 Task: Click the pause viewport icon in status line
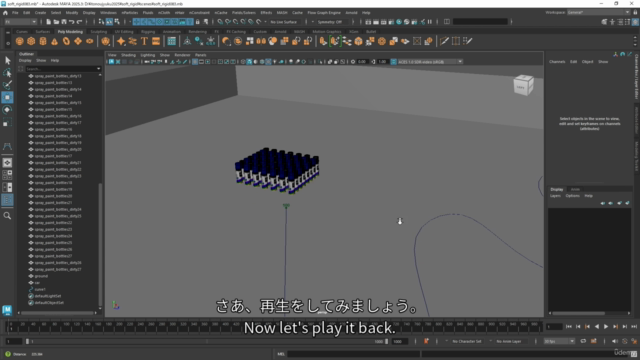(430, 22)
